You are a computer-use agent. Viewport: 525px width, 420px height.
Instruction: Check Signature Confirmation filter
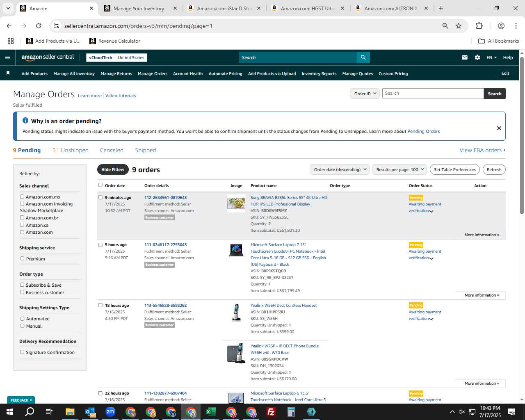22,352
